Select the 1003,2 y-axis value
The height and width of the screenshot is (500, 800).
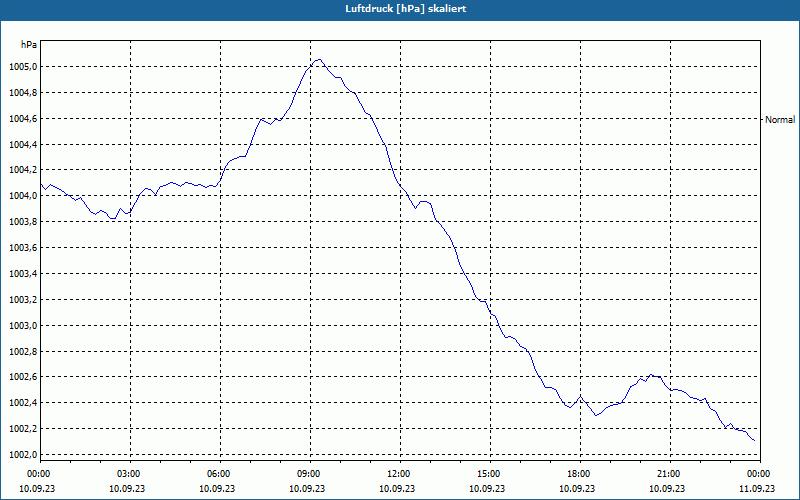(22, 299)
